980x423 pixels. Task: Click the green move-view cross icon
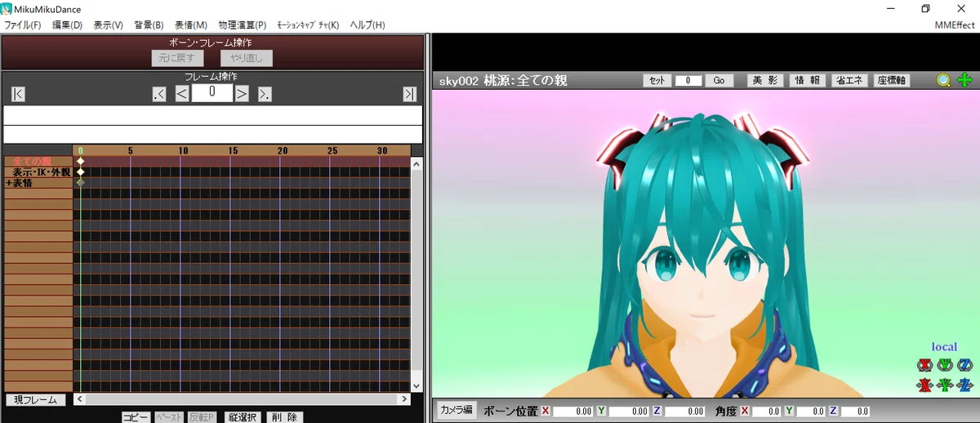(x=964, y=80)
